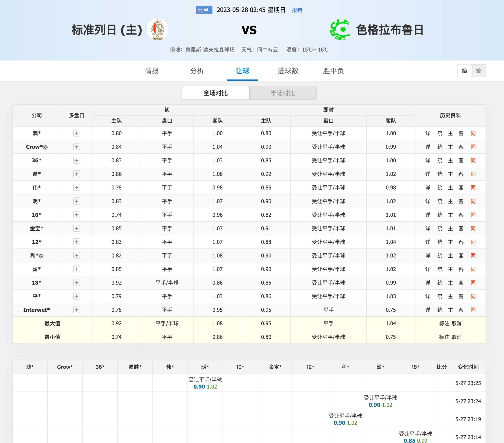Expand multi-handicap plus for Crow* row
This screenshot has width=504, height=443.
(77, 147)
